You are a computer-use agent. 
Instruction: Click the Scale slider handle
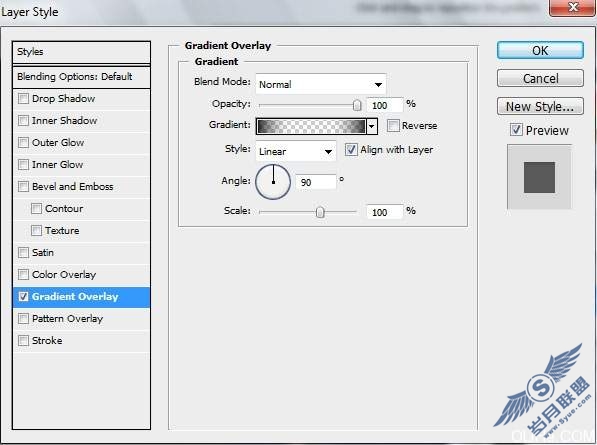(320, 212)
